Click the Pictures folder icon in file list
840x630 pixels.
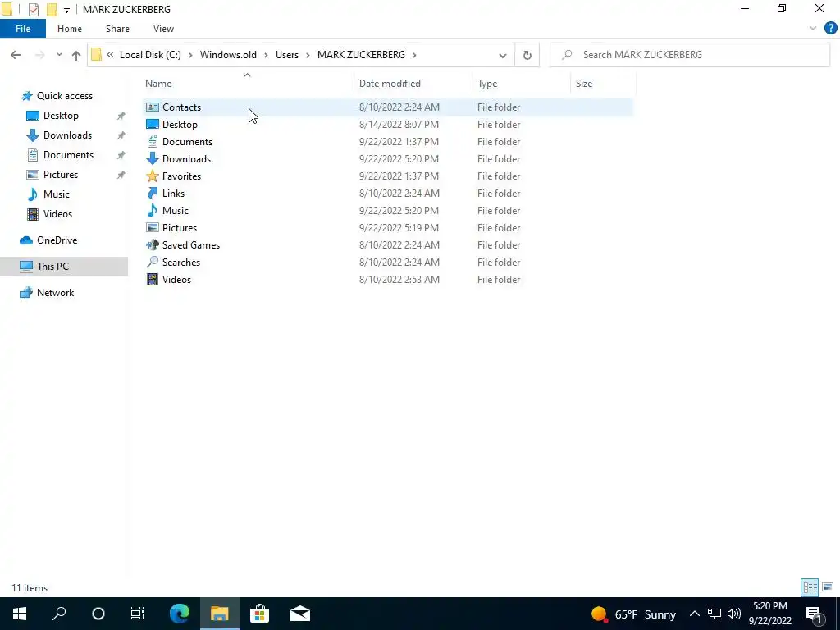click(152, 228)
